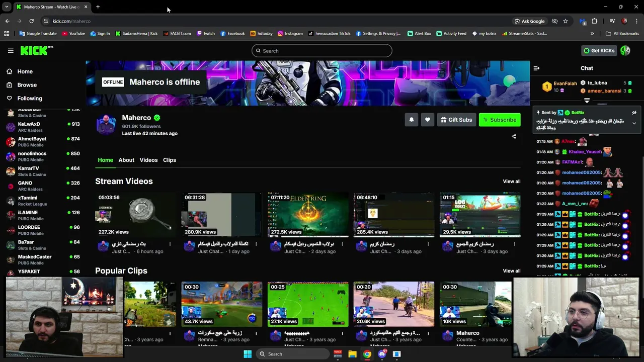
Task: Click the browser back arrow
Action: tap(7, 21)
